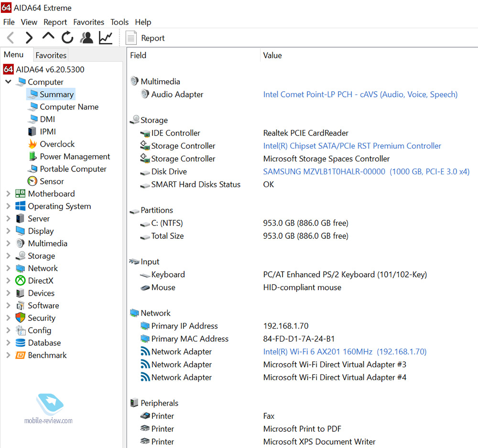This screenshot has height=448, width=478.
Task: Select the IPMI tree item
Action: (x=42, y=131)
